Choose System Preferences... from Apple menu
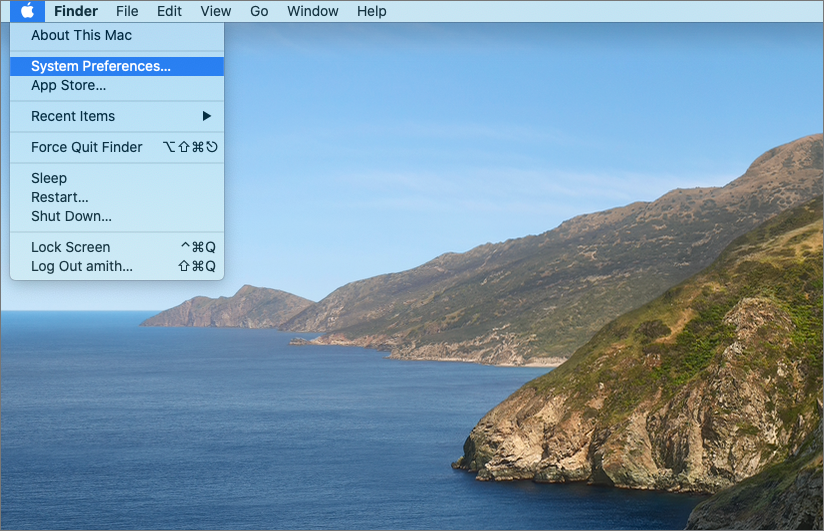Image resolution: width=824 pixels, height=531 pixels. pyautogui.click(x=100, y=66)
